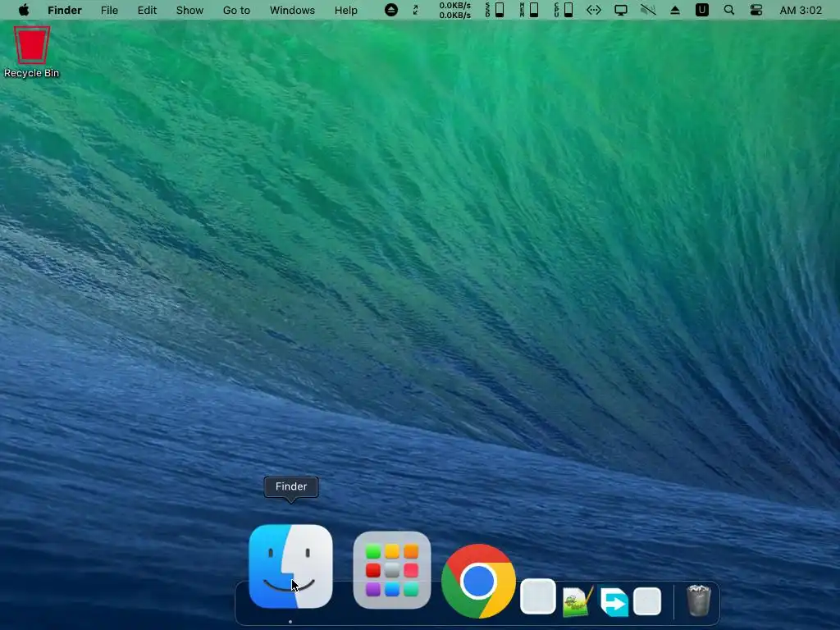Click the muted volume speaker icon
The image size is (840, 630).
coord(648,10)
